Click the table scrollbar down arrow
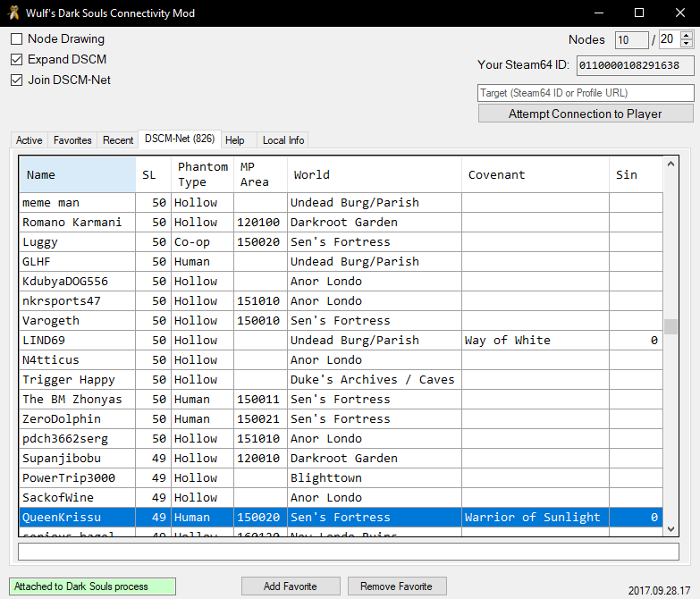700x599 pixels. tap(670, 529)
